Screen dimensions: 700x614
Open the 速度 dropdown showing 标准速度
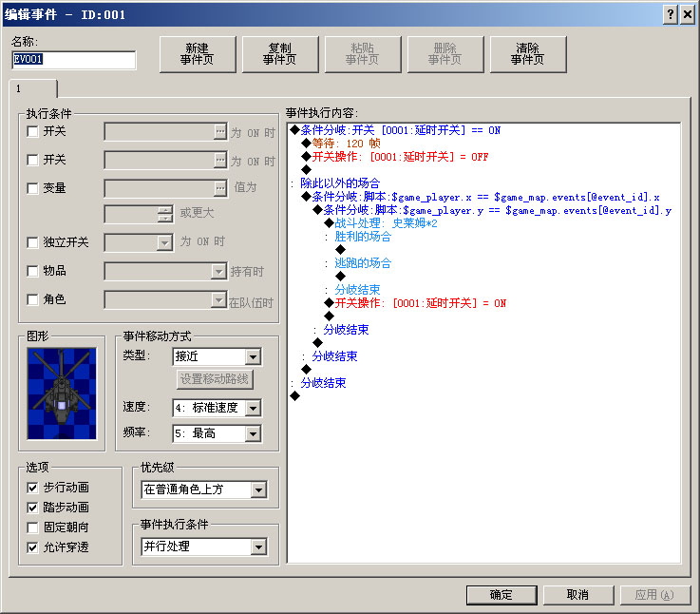point(253,408)
